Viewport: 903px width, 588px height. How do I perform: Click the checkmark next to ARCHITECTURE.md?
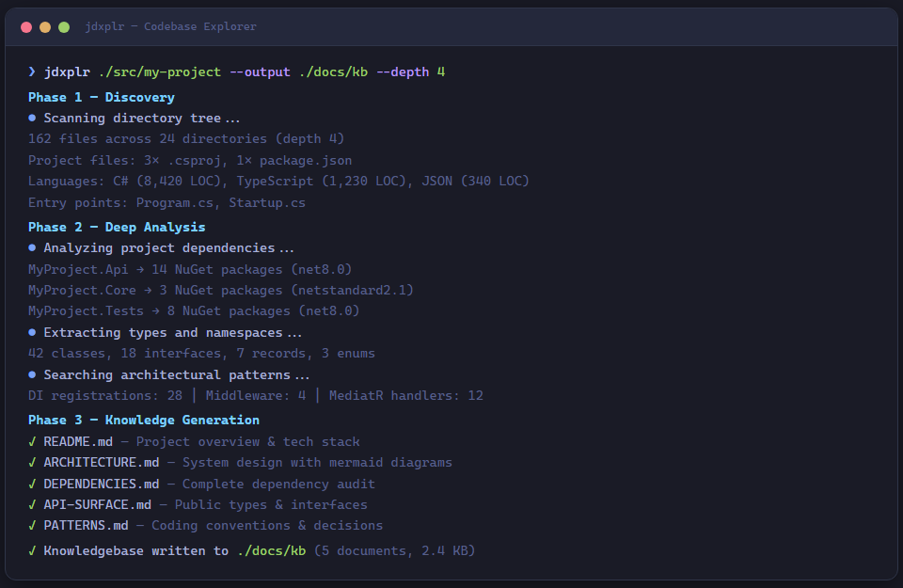pyautogui.click(x=32, y=463)
